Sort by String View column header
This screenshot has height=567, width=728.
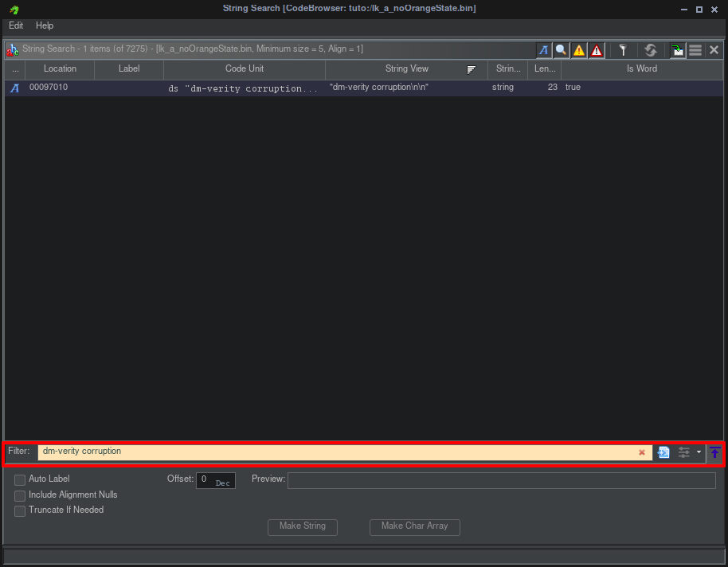pyautogui.click(x=407, y=69)
